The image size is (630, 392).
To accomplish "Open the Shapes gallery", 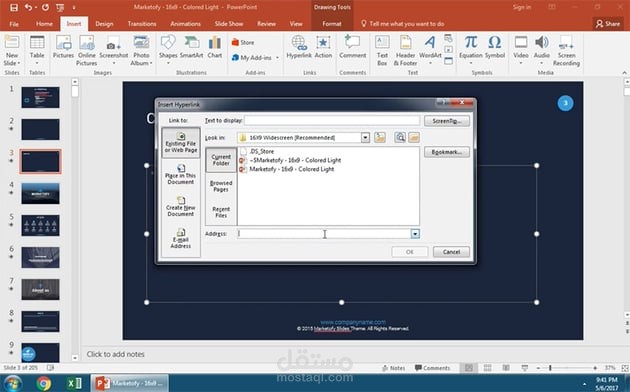I will pos(168,51).
